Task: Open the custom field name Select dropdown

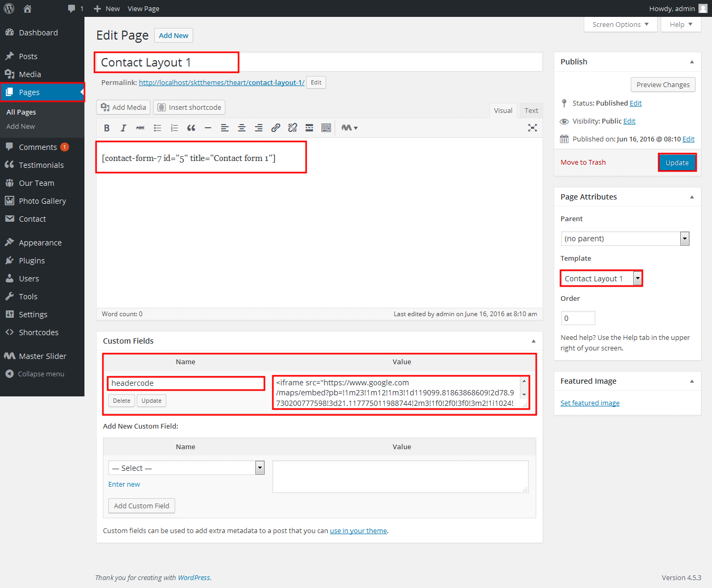Action: coord(186,468)
